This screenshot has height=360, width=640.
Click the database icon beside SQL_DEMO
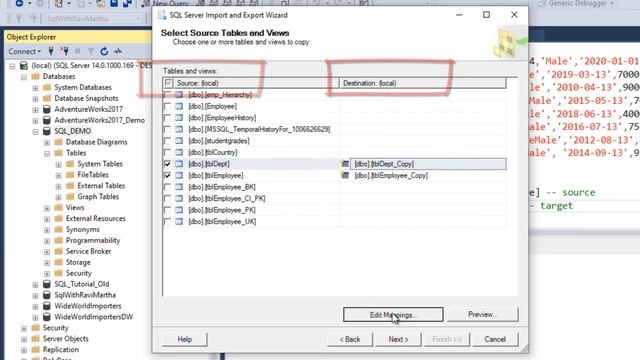pos(47,131)
